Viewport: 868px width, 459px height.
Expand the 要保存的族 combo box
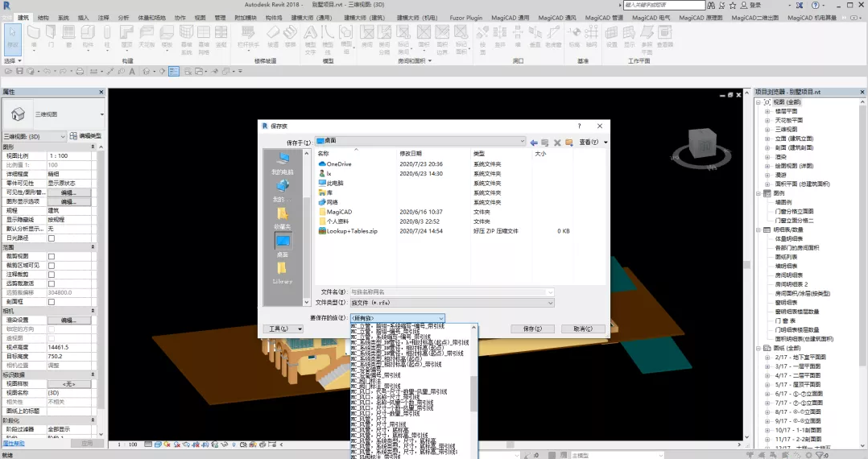point(440,318)
